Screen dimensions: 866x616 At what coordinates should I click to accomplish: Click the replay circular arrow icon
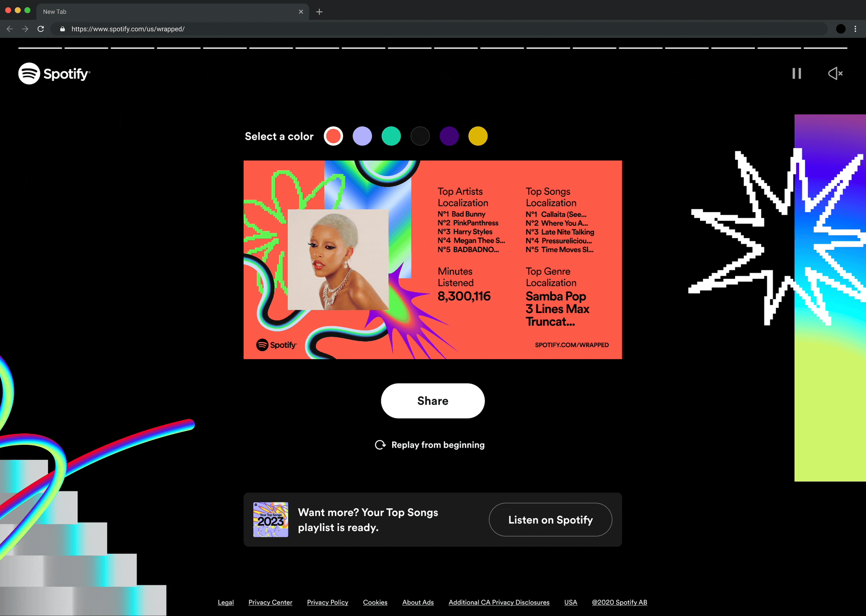(x=380, y=445)
